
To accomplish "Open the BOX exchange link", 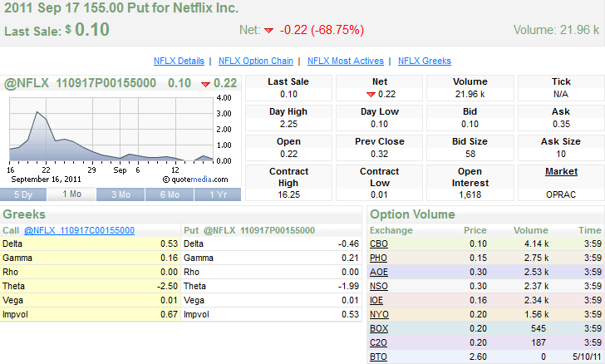I will pos(378,328).
